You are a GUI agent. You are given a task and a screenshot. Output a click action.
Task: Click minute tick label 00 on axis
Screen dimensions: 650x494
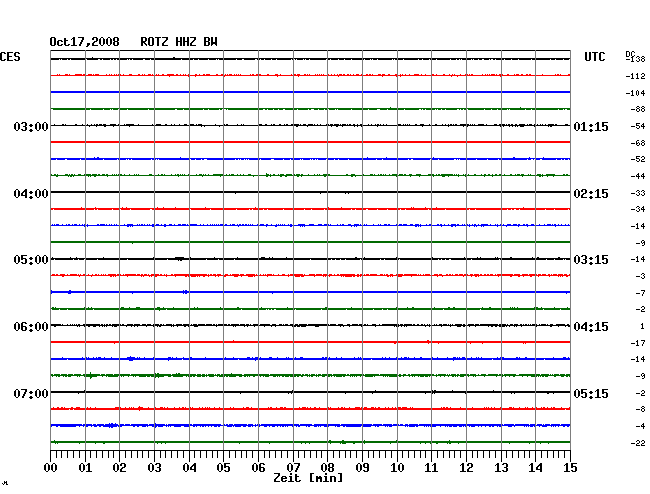click(x=51, y=467)
